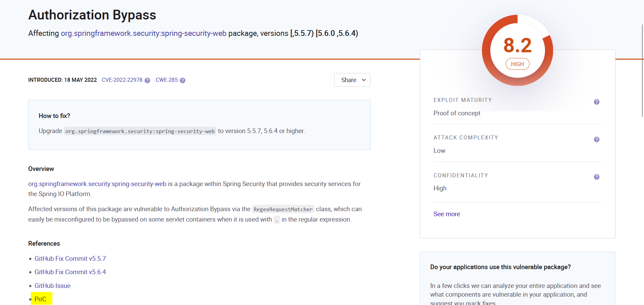
Task: Open the GitHub Issue reference link
Action: click(52, 285)
